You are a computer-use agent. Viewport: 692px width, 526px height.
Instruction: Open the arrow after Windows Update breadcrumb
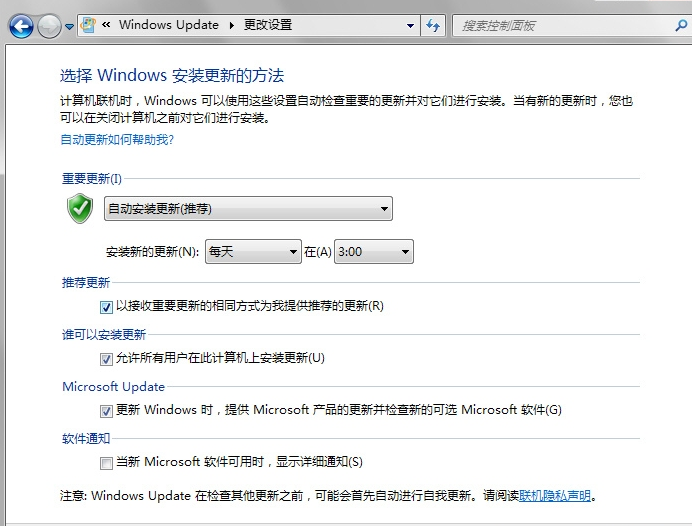point(231,25)
